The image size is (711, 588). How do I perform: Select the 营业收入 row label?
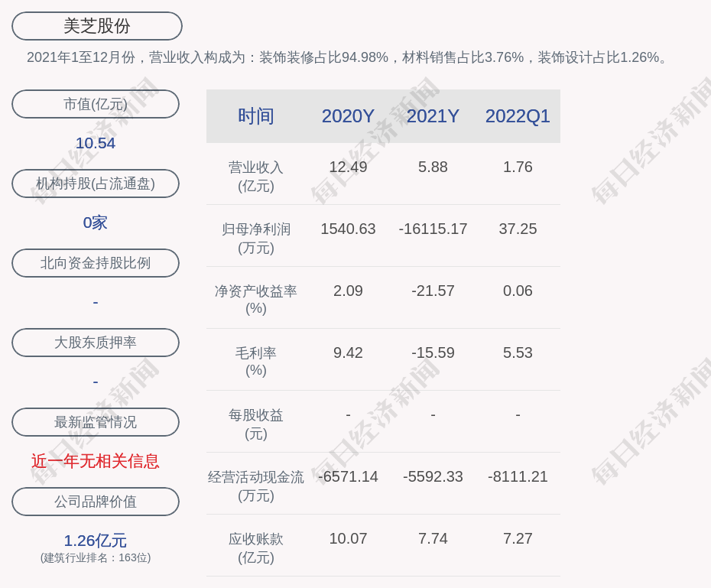tap(256, 176)
